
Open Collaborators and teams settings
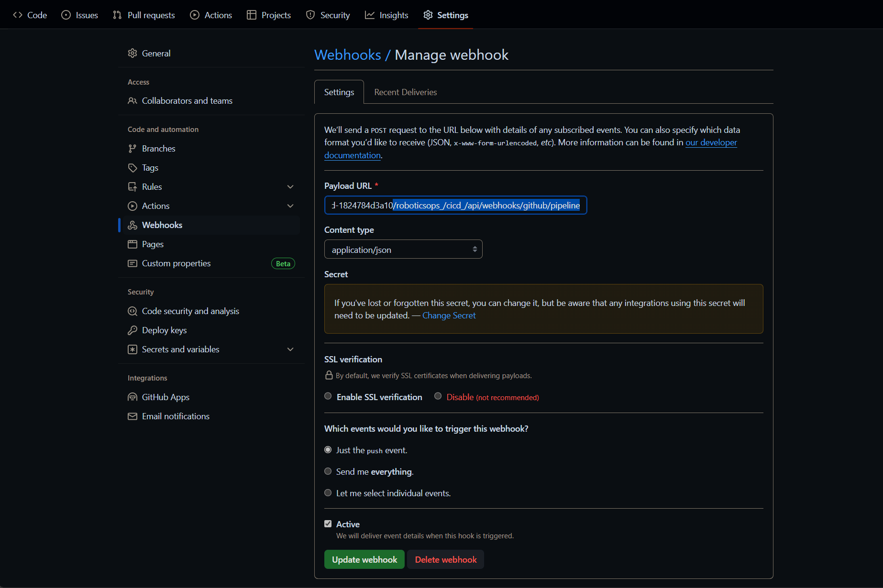click(187, 101)
